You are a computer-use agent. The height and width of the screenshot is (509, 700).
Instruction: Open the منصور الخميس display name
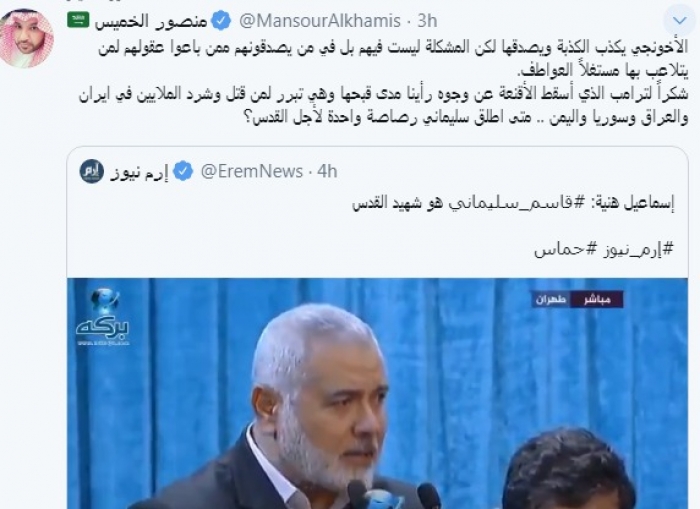coord(151,21)
